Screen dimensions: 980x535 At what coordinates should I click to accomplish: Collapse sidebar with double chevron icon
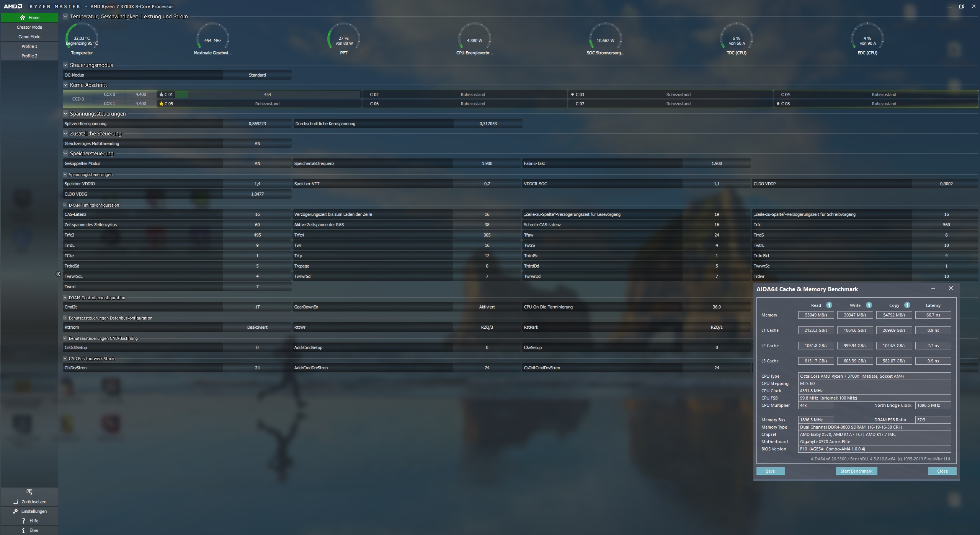(58, 274)
